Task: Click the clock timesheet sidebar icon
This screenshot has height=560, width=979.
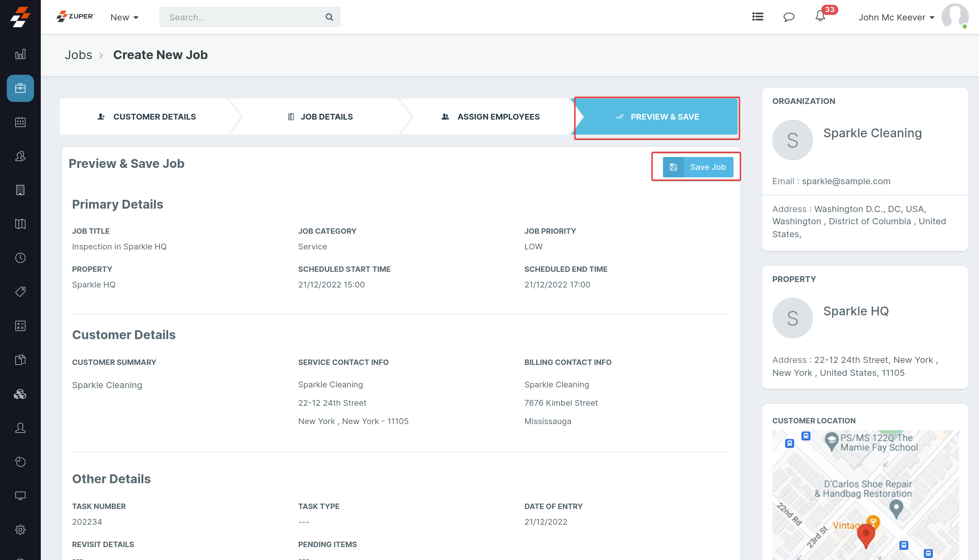Action: pos(20,258)
